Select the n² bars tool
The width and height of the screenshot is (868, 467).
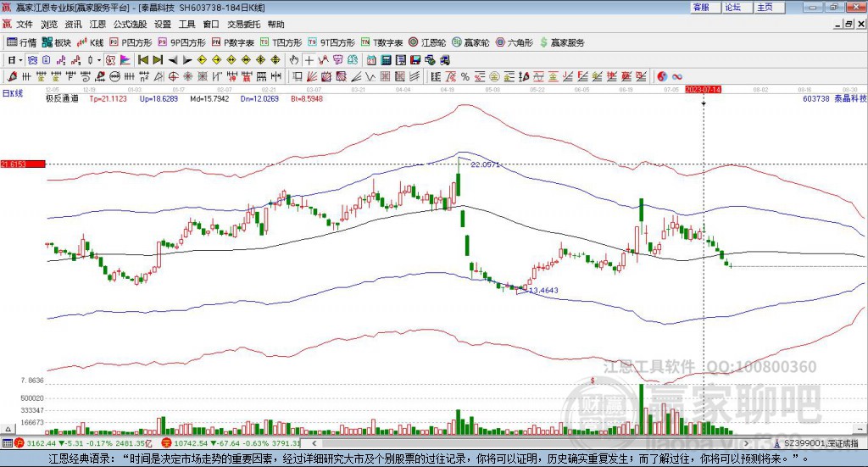144,77
